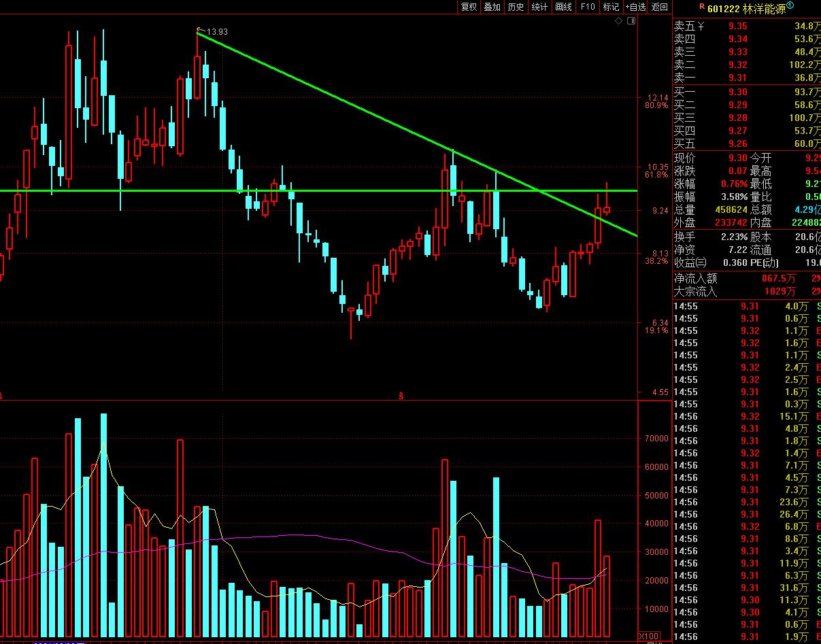Click the 卖四 9.34 ask row
This screenshot has width=821, height=644.
point(747,39)
